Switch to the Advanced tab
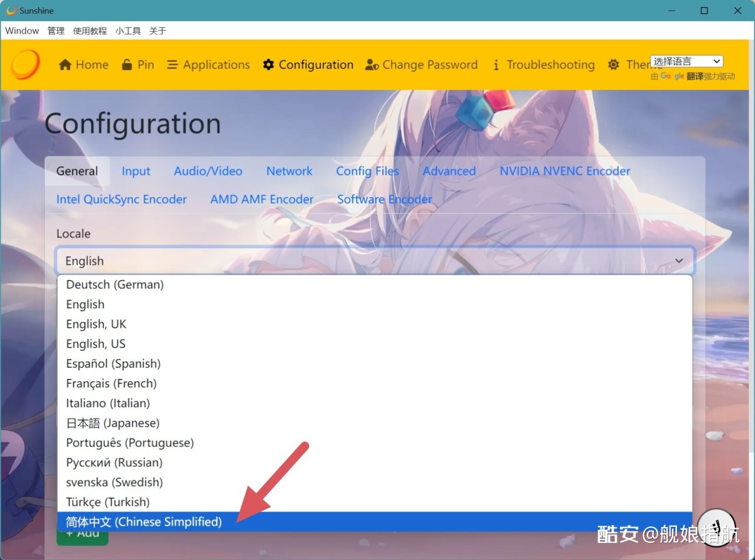Viewport: 755px width, 560px height. click(x=449, y=171)
